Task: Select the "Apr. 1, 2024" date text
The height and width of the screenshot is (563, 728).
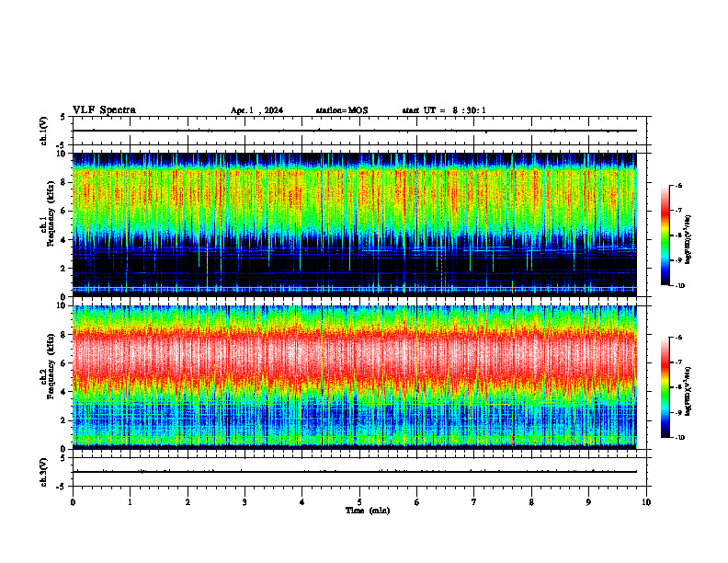Action: pos(256,110)
